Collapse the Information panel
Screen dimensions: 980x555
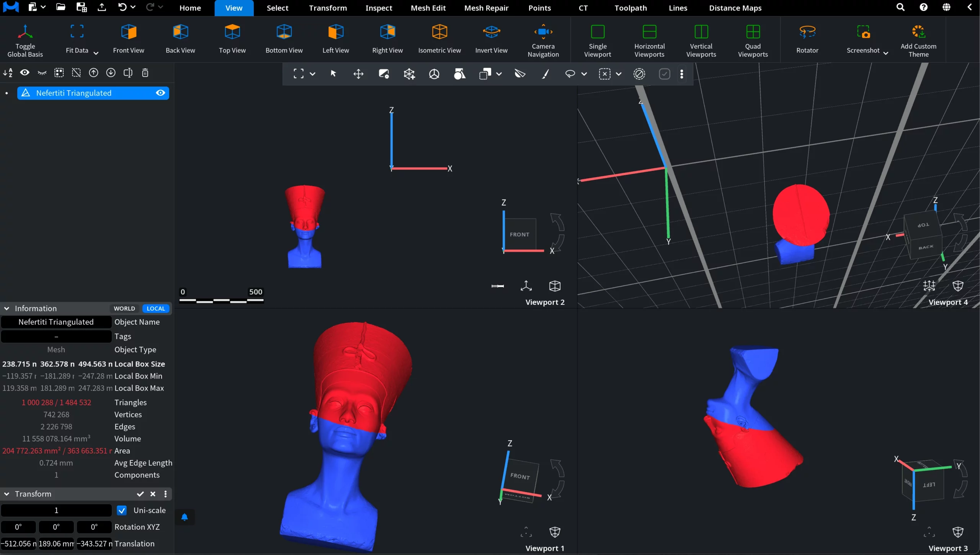point(7,308)
